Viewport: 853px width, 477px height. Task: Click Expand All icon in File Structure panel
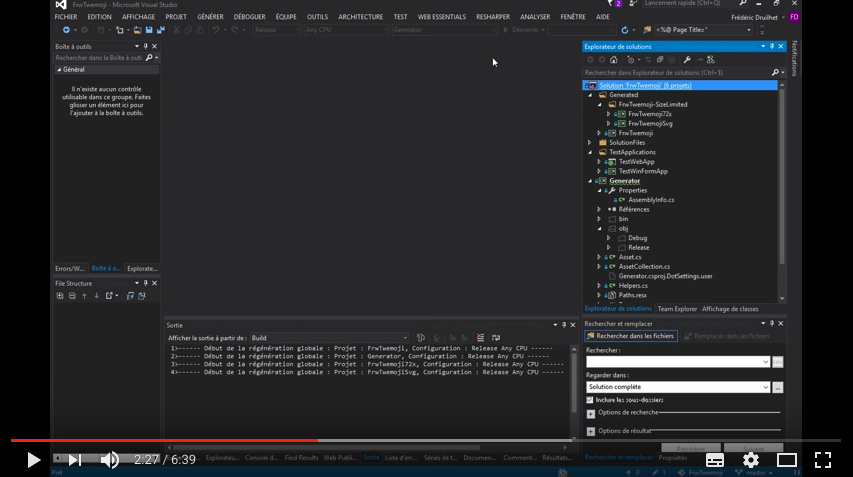click(x=60, y=296)
